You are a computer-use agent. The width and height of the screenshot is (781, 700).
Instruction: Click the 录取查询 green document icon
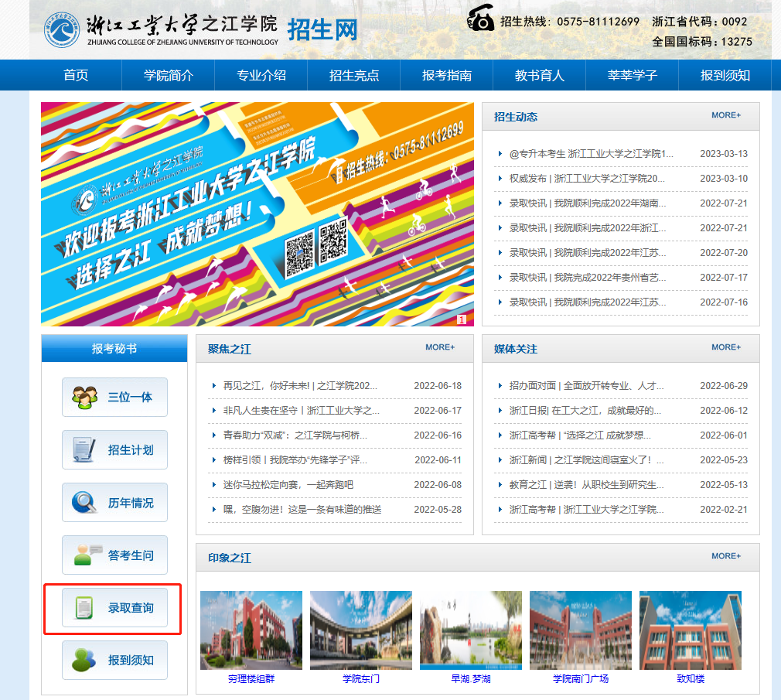click(x=84, y=608)
